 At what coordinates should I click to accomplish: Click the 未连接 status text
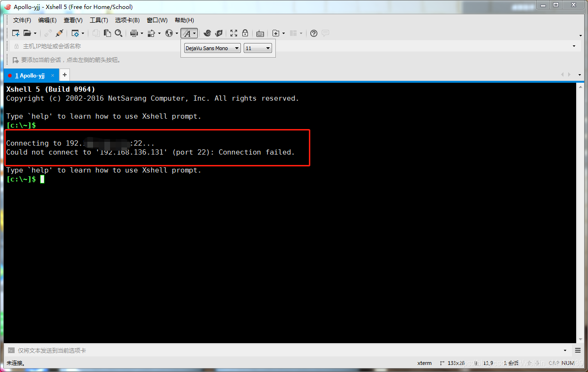[x=16, y=363]
